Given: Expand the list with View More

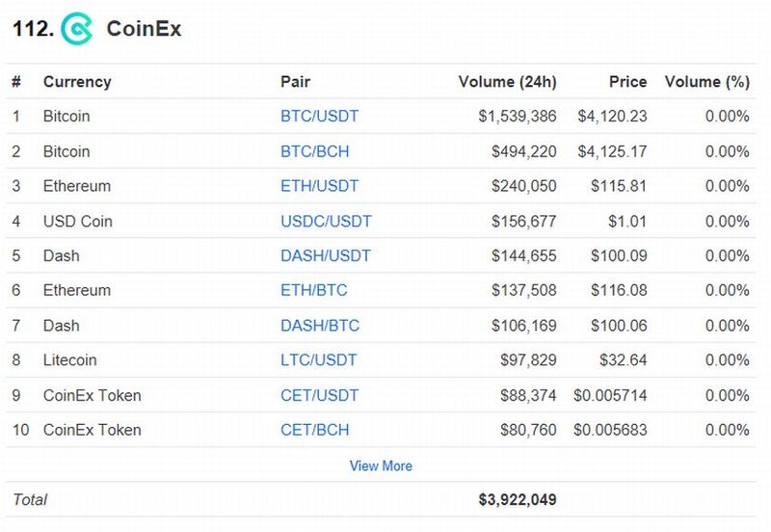Looking at the screenshot, I should point(381,465).
